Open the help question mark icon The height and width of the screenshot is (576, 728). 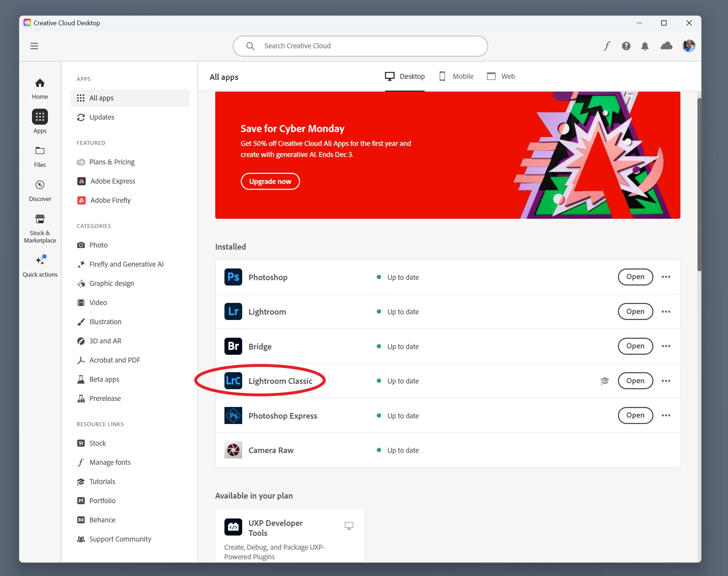coord(626,46)
